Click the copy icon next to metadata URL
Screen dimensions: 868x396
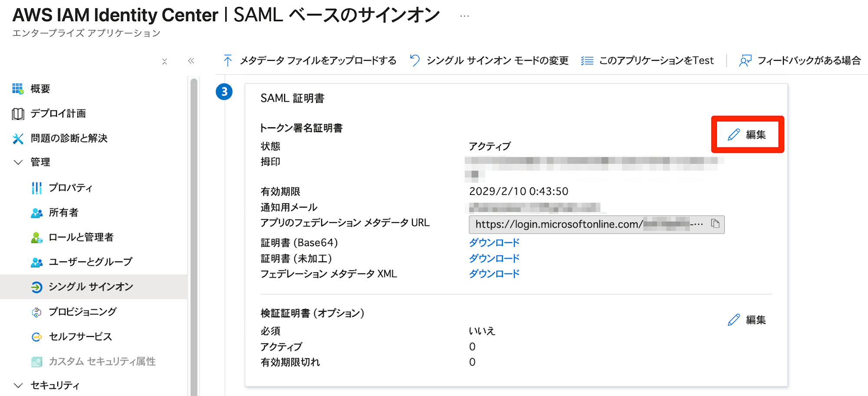(x=716, y=224)
